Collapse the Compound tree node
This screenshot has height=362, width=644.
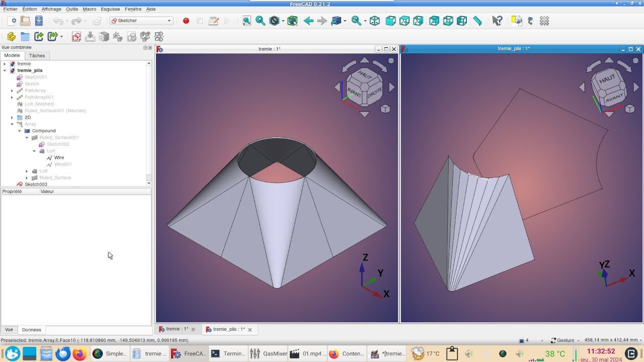tap(20, 131)
